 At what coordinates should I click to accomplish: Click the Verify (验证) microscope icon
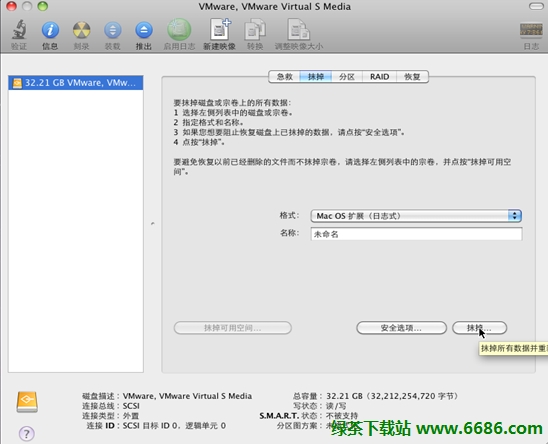pos(19,30)
